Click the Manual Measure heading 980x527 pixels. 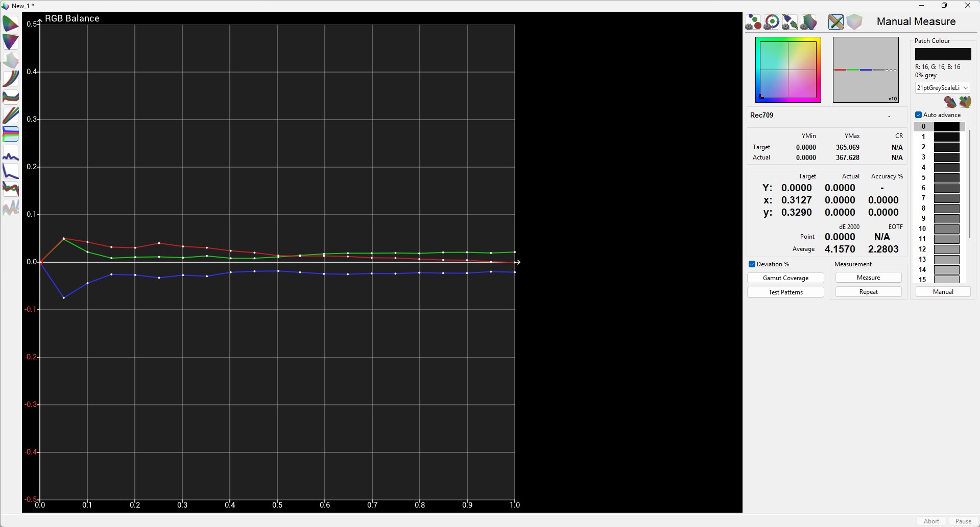pos(916,22)
